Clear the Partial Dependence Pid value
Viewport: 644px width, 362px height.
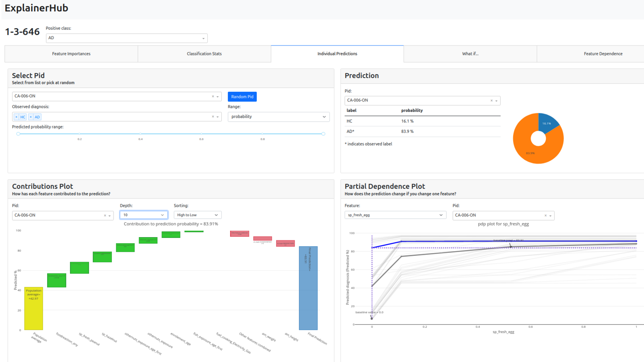[x=545, y=215]
